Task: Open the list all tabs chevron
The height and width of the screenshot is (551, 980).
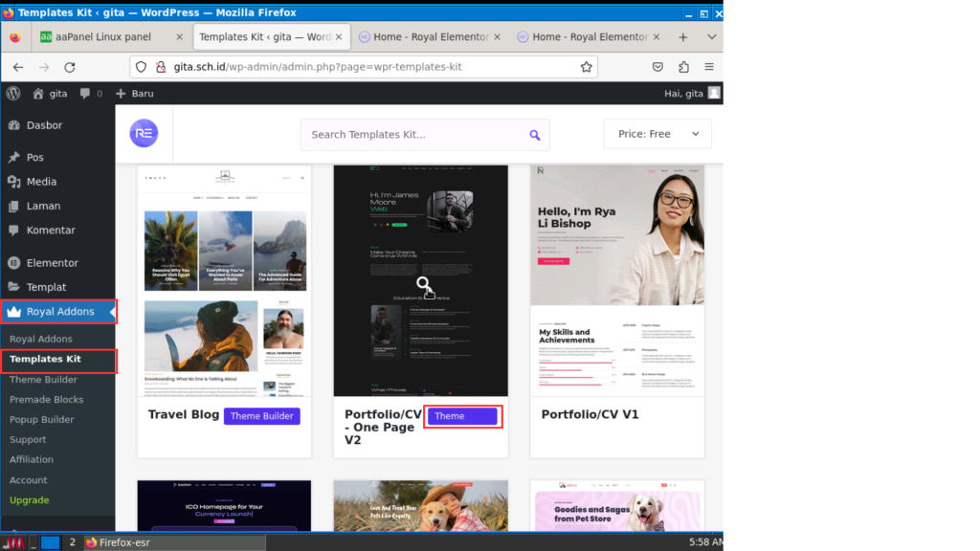Action: [708, 37]
